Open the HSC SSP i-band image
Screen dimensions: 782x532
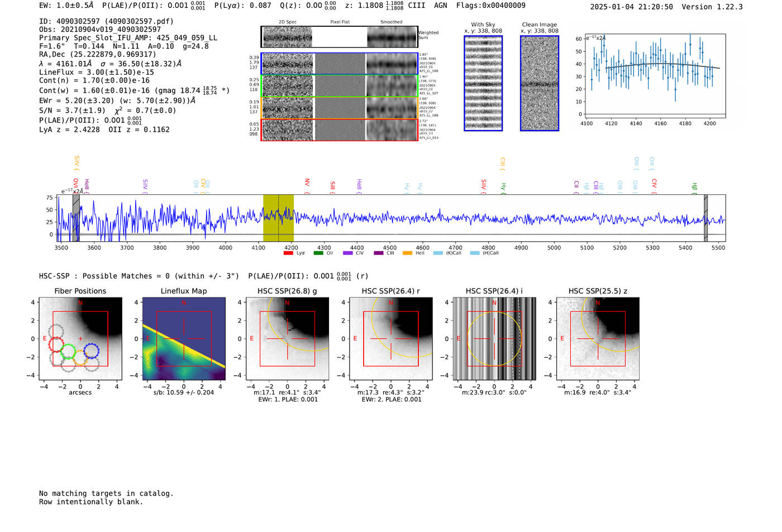click(494, 339)
